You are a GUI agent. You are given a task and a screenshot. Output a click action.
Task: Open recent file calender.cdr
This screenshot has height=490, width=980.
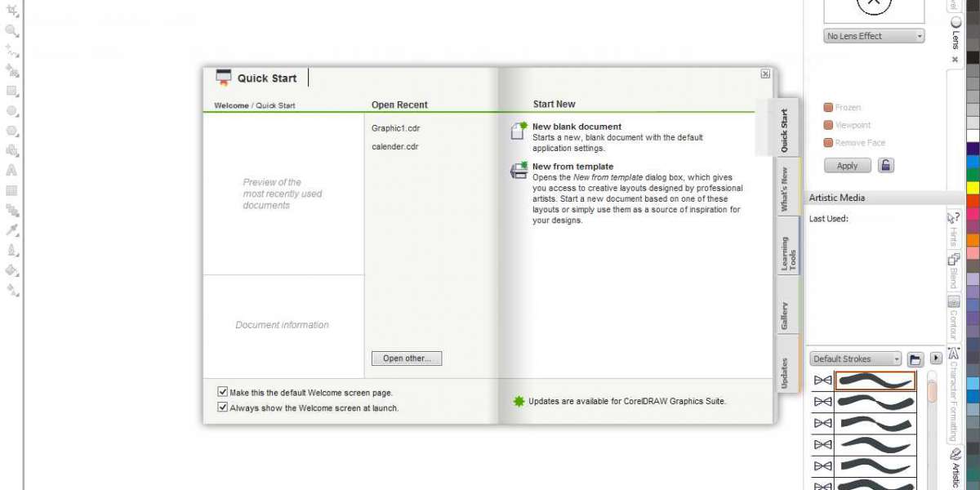click(395, 147)
